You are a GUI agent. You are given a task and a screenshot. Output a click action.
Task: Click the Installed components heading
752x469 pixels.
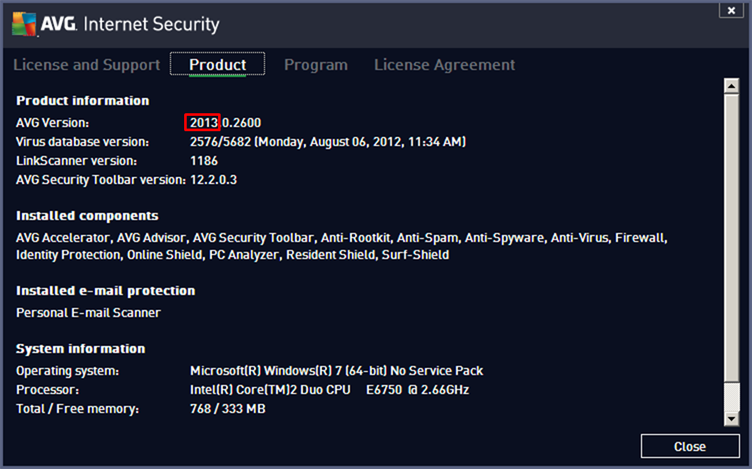(x=87, y=216)
